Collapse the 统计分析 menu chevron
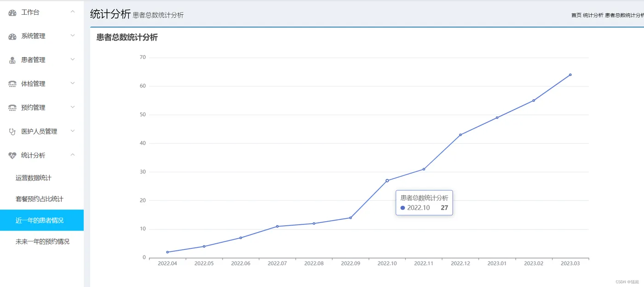Viewport: 644px width, 287px height. pyautogui.click(x=73, y=155)
